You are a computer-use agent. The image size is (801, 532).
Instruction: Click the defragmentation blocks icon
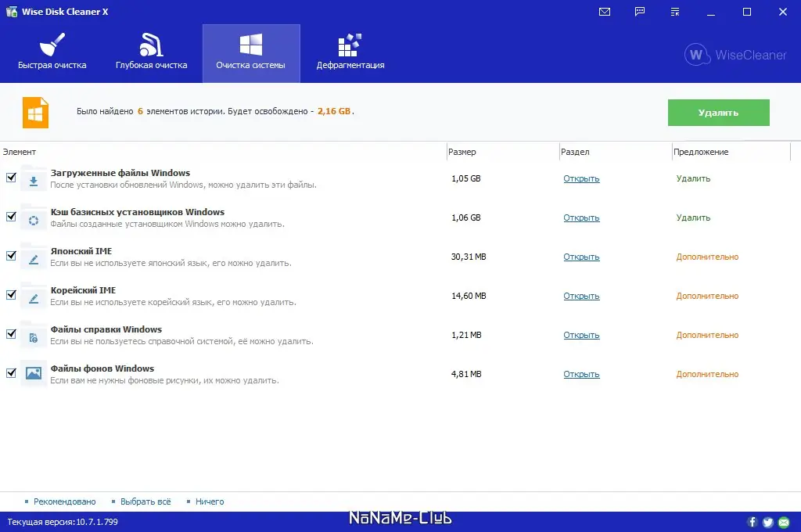pyautogui.click(x=350, y=45)
